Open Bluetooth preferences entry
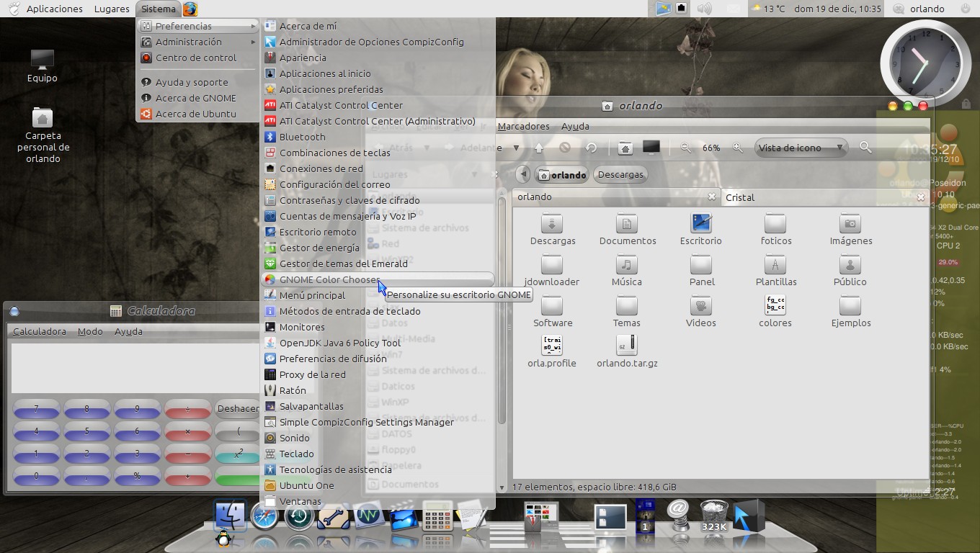The height and width of the screenshot is (553, 980). (x=378, y=137)
